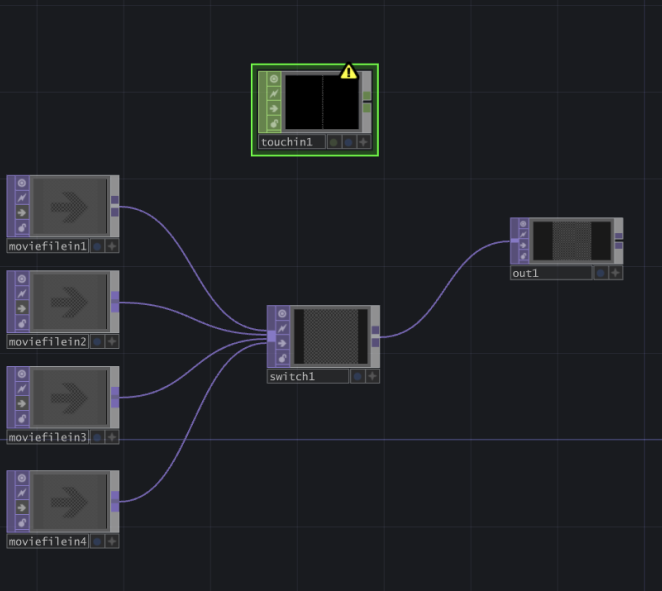Toggle the viewer flag on touchin1
The image size is (662, 591).
coord(274,78)
